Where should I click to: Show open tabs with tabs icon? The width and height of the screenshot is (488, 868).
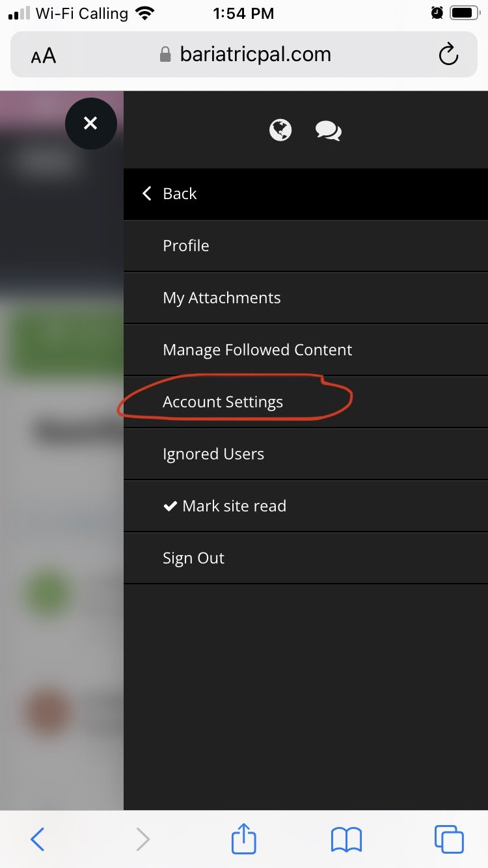(x=449, y=839)
